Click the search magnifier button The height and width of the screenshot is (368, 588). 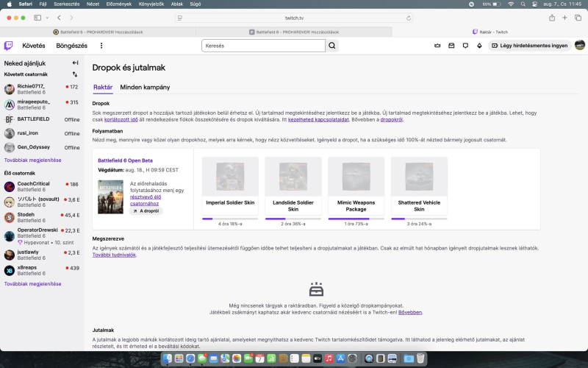point(332,46)
